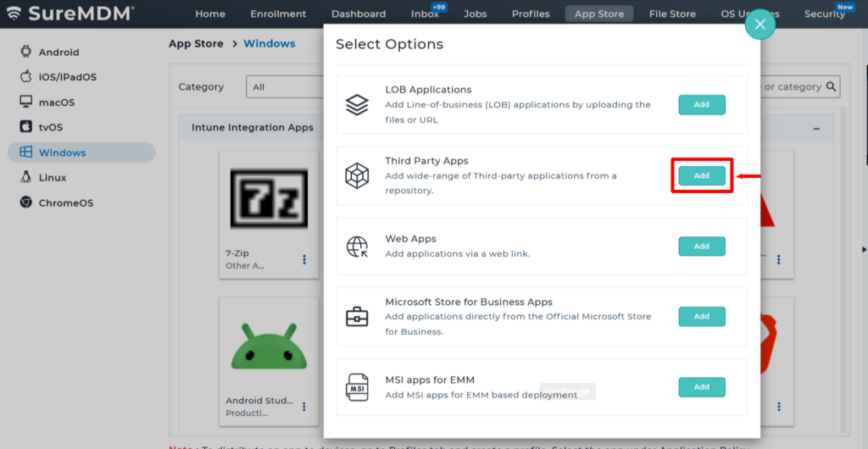Add a LOB Application

click(x=701, y=105)
